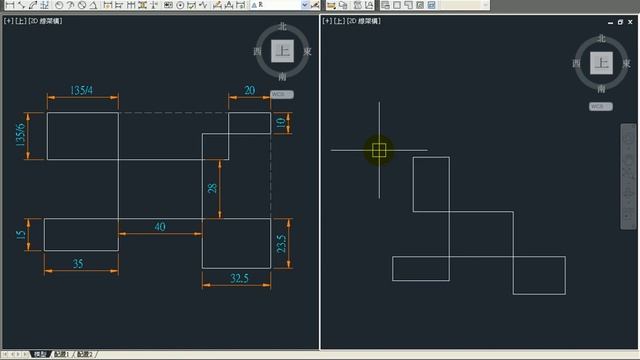
Task: Click 西 on the right ViewCube compass
Action: [576, 64]
